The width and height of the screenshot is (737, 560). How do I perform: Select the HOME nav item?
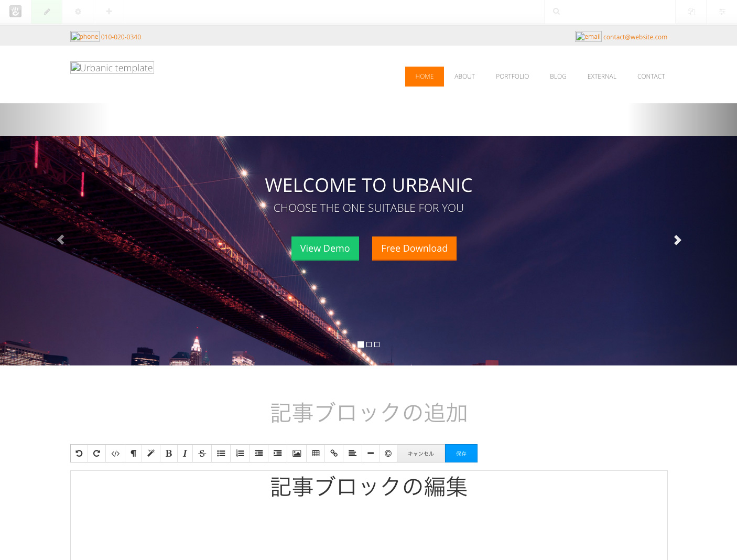coord(425,77)
